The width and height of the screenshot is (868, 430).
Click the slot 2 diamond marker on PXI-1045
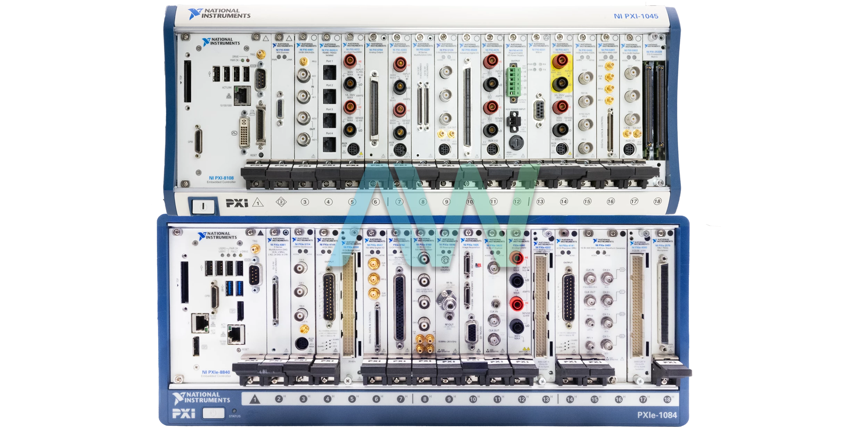pos(281,202)
